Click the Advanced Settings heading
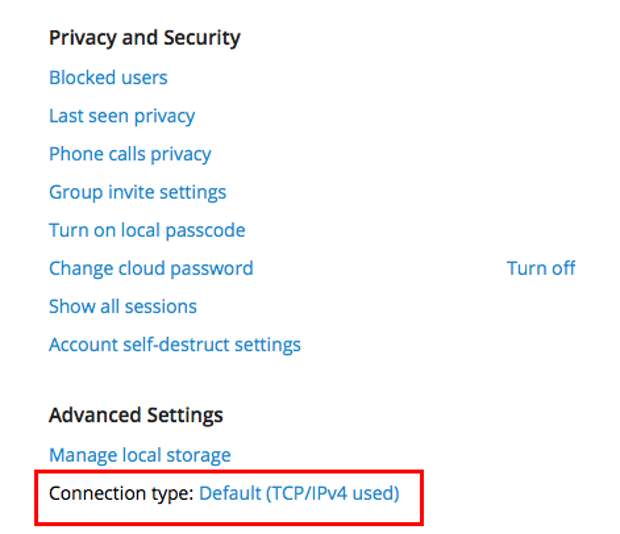Image resolution: width=620 pixels, height=534 pixels. (x=136, y=415)
